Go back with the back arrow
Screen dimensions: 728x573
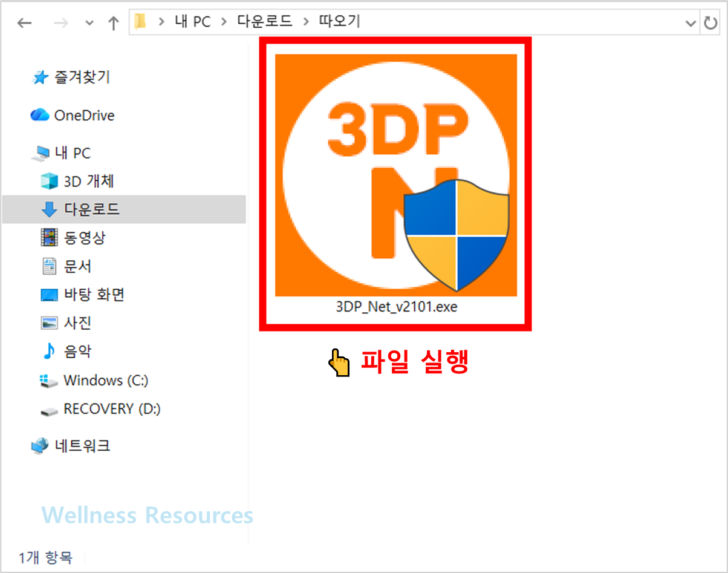coord(24,23)
